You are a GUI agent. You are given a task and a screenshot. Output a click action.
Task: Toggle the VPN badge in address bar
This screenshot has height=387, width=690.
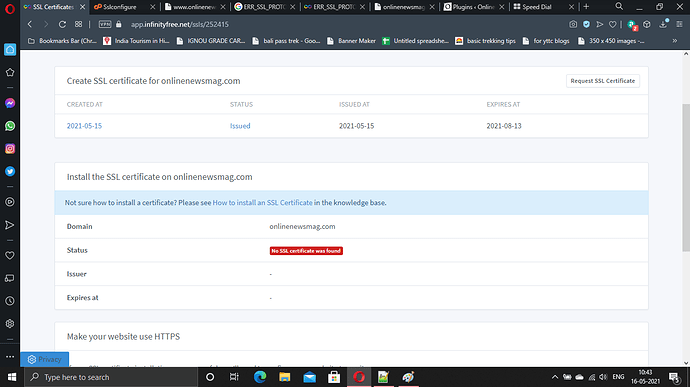(x=105, y=24)
